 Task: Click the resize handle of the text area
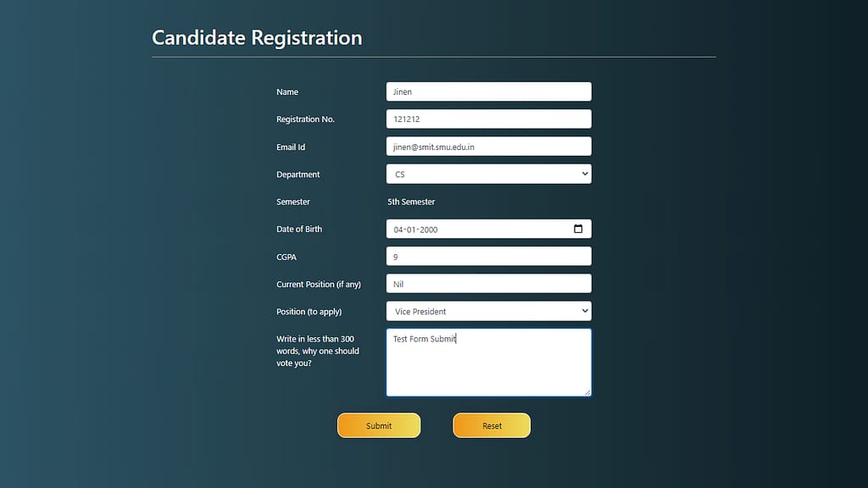[587, 392]
